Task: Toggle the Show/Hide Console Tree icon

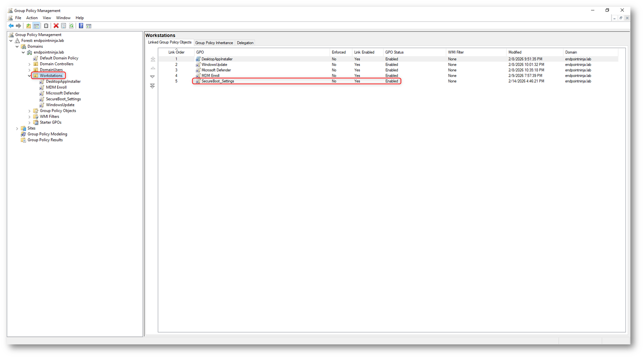Action: (36, 26)
